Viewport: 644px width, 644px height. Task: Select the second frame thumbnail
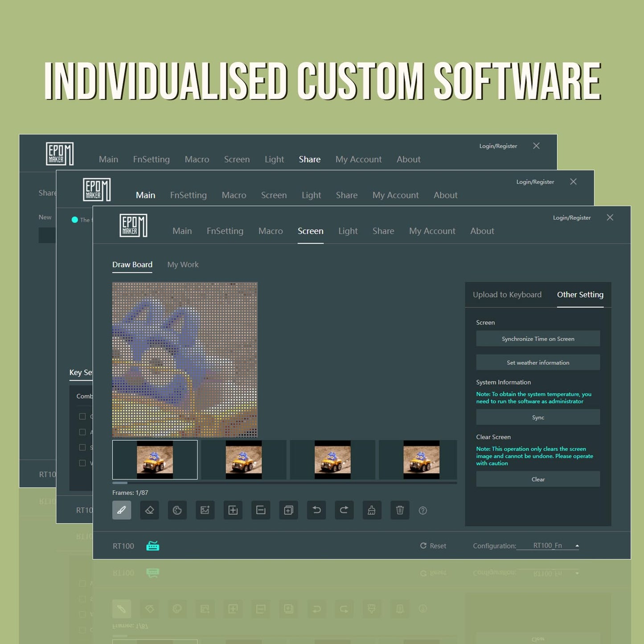click(243, 460)
